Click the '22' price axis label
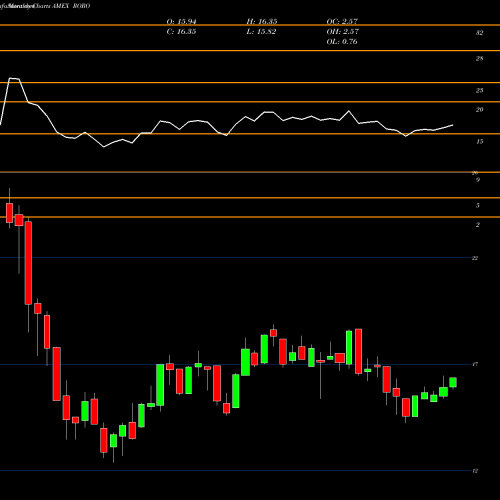500x500 pixels. click(475, 258)
